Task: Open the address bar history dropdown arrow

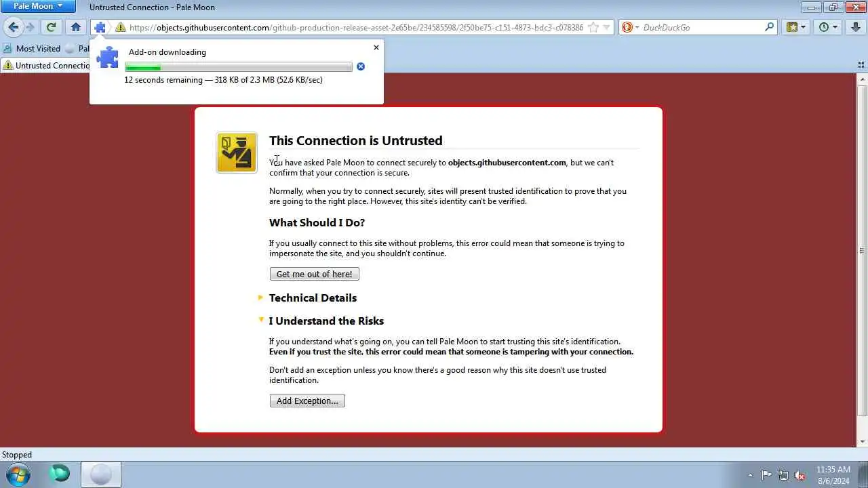Action: click(x=606, y=28)
